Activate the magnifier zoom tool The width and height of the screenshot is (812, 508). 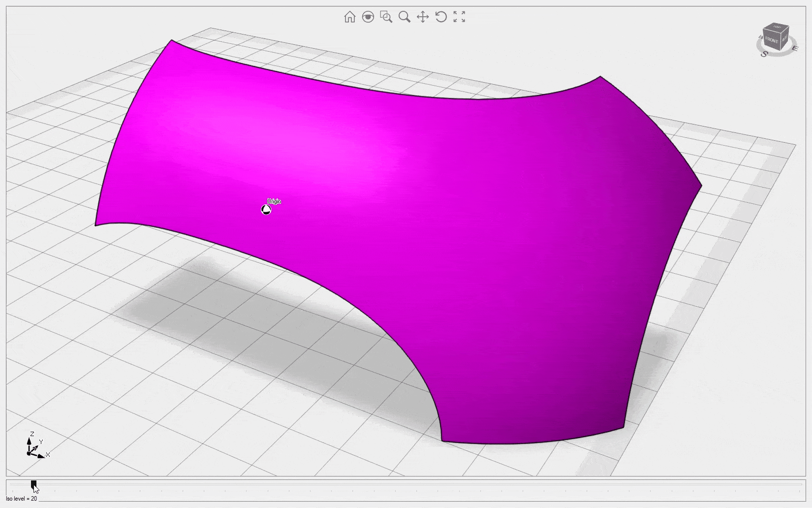tap(405, 17)
